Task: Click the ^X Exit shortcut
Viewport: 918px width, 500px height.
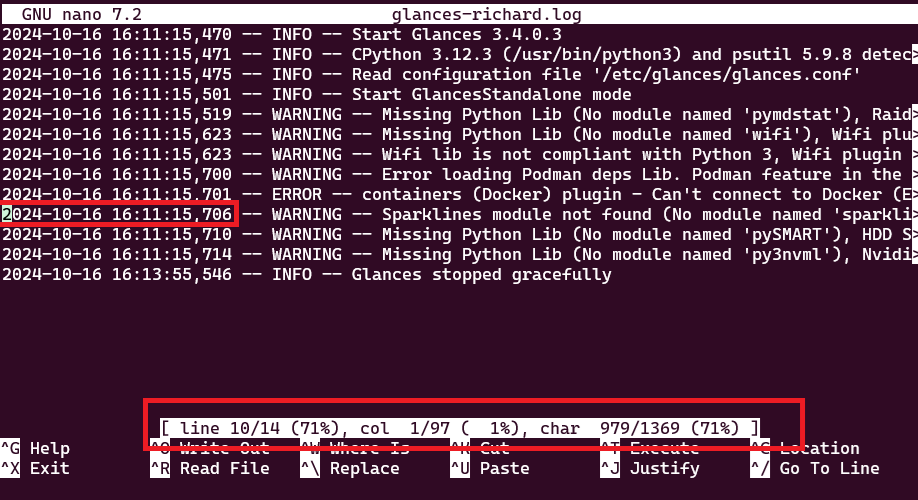Action: (35, 468)
